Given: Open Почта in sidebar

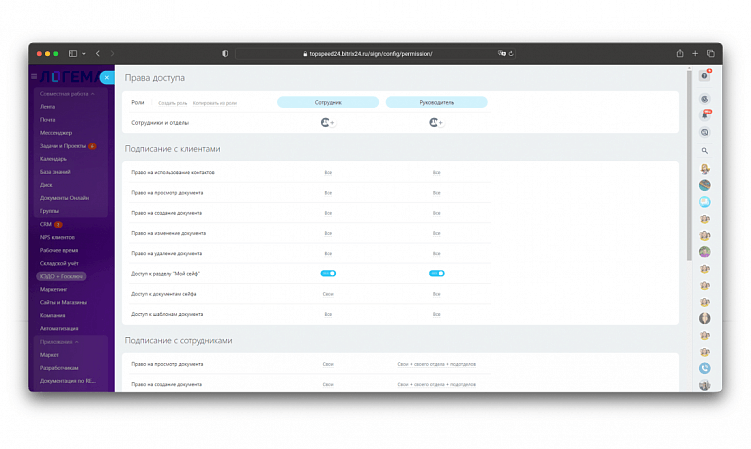Looking at the screenshot, I should click(x=47, y=120).
